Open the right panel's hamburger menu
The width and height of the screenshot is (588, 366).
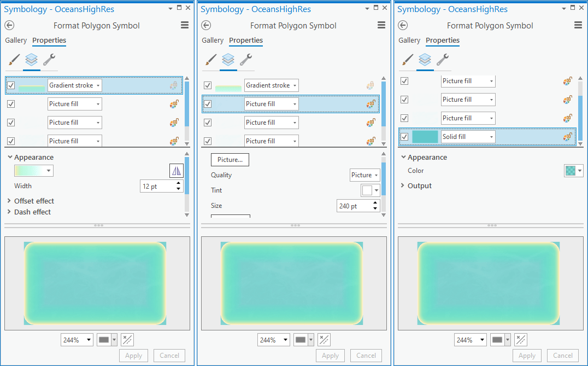tap(578, 25)
